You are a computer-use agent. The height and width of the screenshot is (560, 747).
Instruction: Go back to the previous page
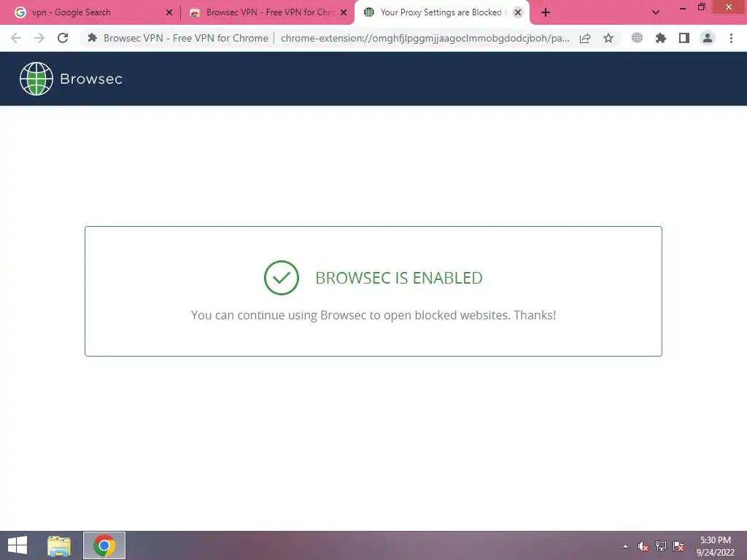(16, 38)
